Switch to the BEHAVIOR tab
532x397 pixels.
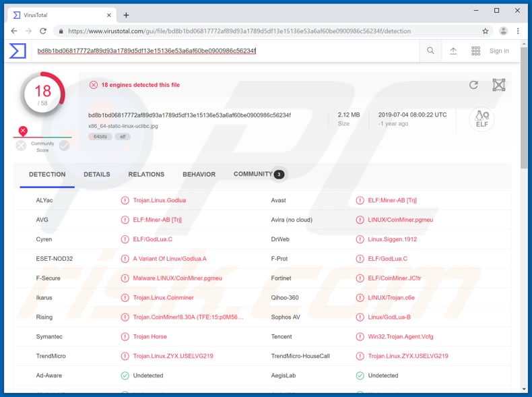(x=199, y=174)
